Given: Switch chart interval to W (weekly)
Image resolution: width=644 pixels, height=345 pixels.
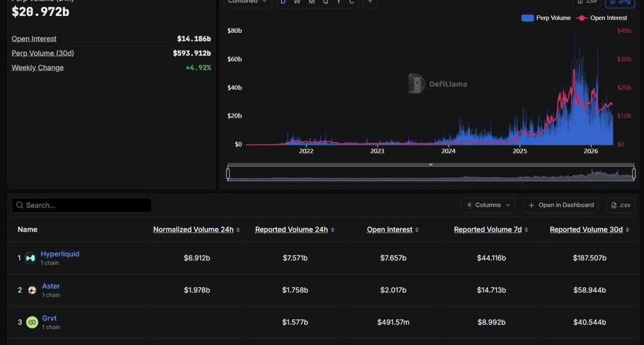Looking at the screenshot, I should coord(297,2).
